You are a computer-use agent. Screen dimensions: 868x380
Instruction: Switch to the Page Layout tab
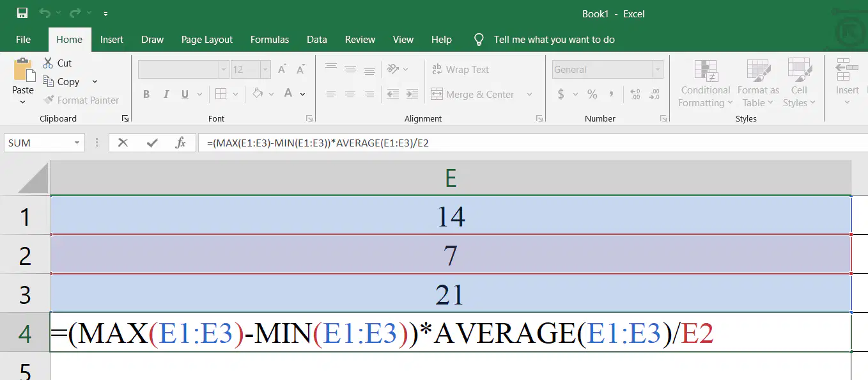pyautogui.click(x=207, y=40)
